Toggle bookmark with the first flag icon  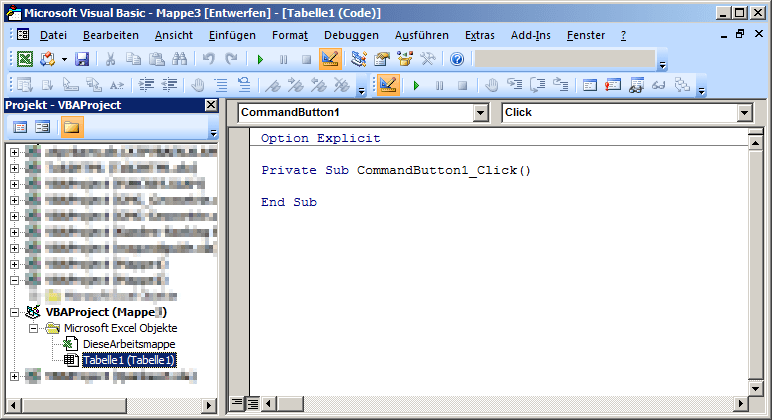coord(272,86)
